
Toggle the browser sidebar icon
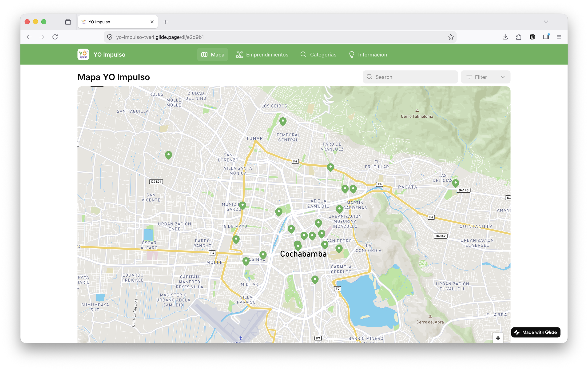coord(546,37)
